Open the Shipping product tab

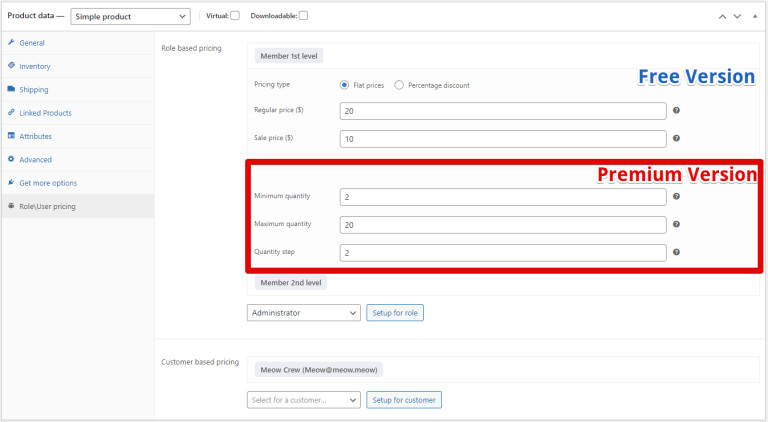78,90
